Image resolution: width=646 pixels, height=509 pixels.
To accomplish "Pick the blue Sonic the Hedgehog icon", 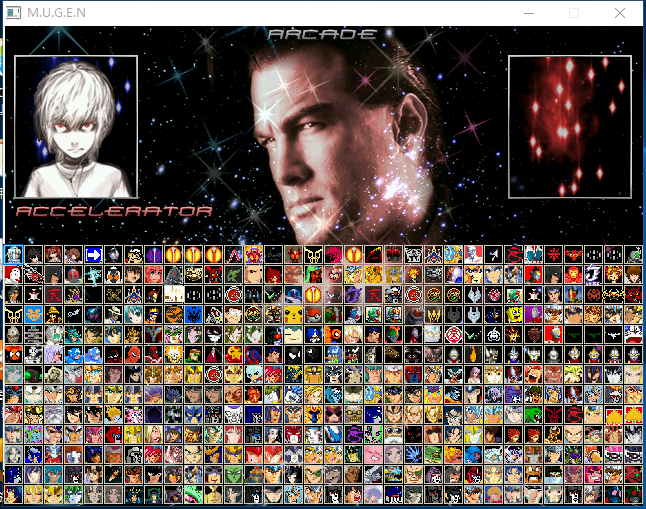I will (x=313, y=335).
